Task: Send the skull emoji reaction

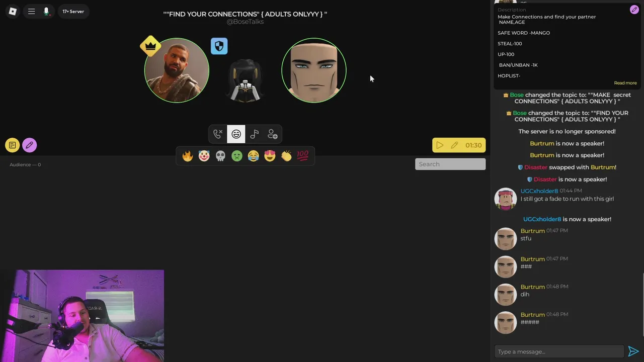Action: (220, 156)
